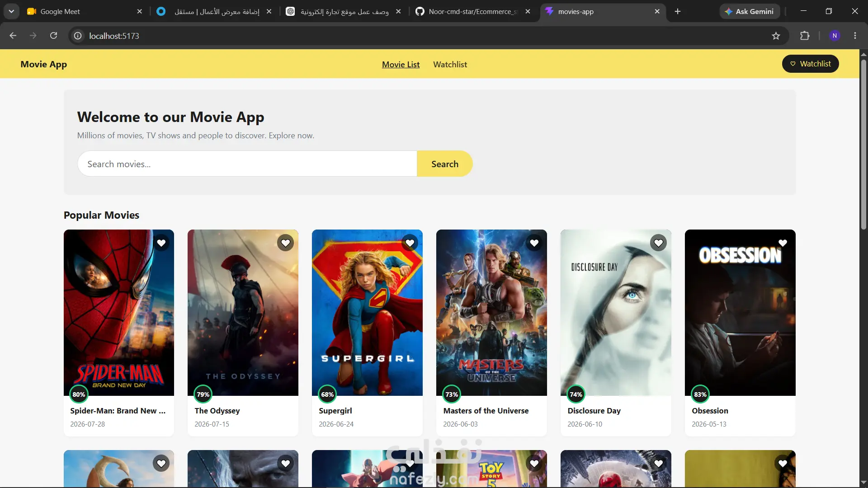Open the Spider-Man: Brand New Day poster
868x488 pixels.
(x=119, y=313)
